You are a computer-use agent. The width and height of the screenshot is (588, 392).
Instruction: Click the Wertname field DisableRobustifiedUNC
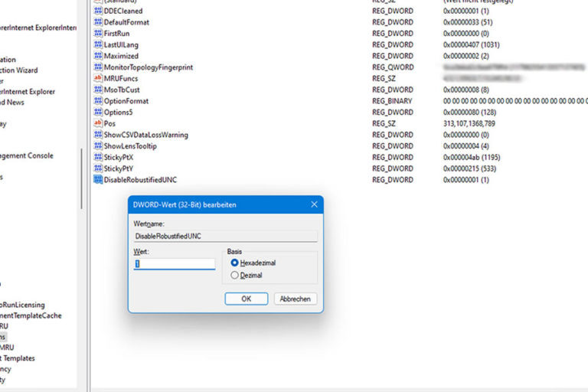(x=225, y=236)
